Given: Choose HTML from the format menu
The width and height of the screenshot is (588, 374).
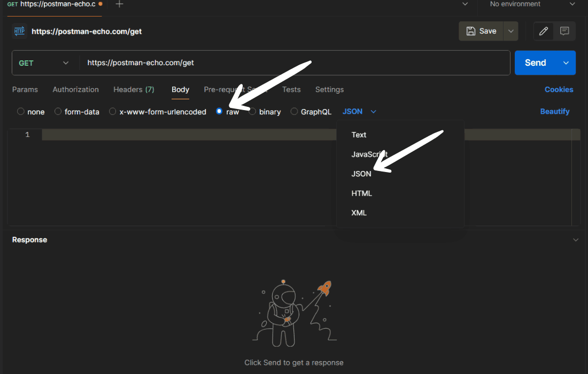Looking at the screenshot, I should [400, 193].
